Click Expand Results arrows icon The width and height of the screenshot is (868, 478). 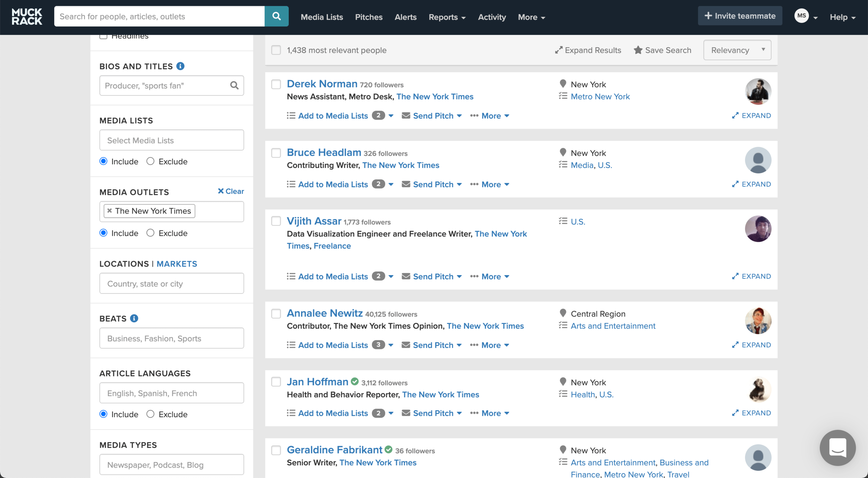point(558,50)
